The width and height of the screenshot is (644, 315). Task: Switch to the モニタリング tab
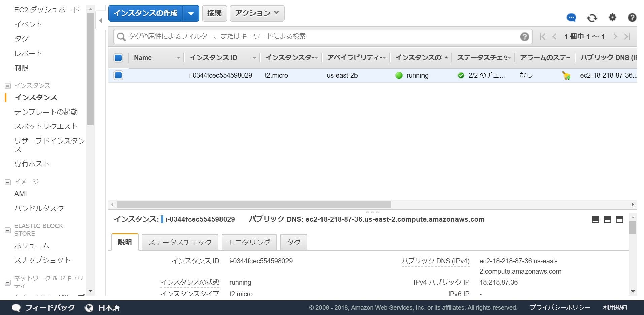pos(249,242)
